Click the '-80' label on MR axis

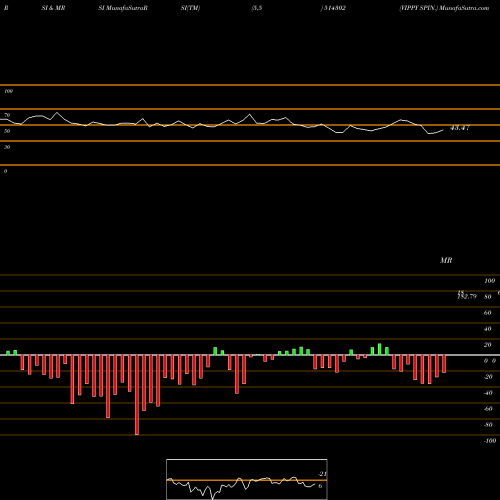pos(488,425)
